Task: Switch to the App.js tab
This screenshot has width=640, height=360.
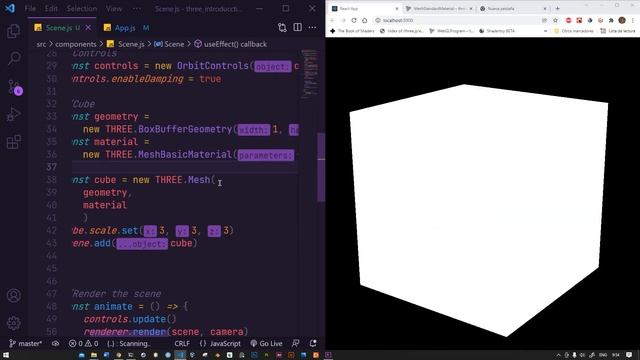Action: pyautogui.click(x=125, y=28)
